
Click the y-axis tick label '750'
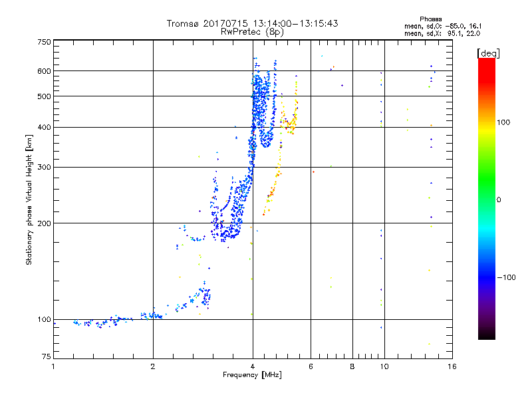tap(44, 42)
